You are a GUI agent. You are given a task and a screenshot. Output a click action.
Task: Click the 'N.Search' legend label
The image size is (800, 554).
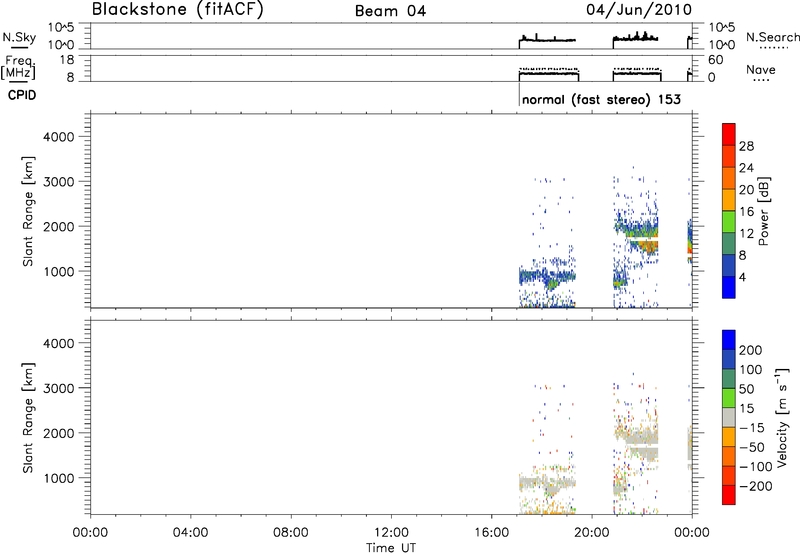click(x=772, y=37)
